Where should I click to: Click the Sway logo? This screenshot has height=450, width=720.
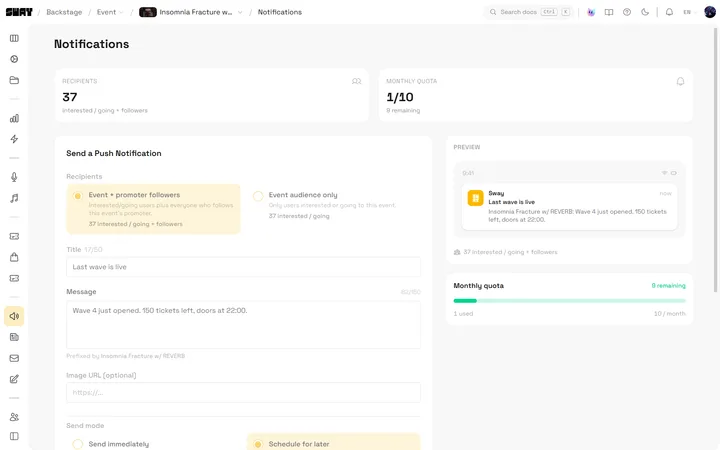click(x=19, y=12)
